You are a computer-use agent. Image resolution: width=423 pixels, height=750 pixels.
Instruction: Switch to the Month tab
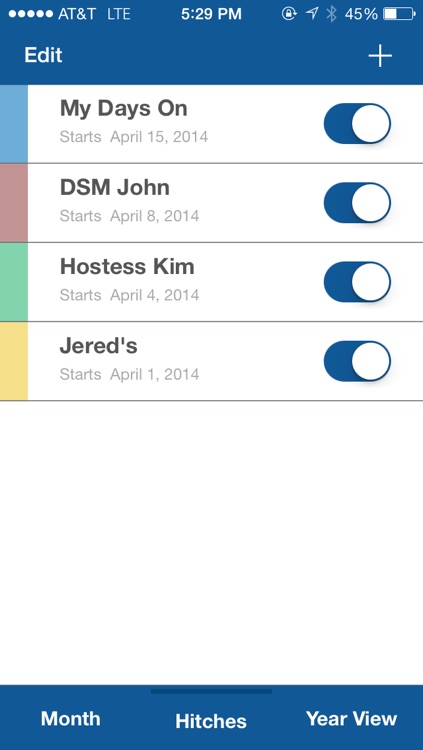coord(71,719)
